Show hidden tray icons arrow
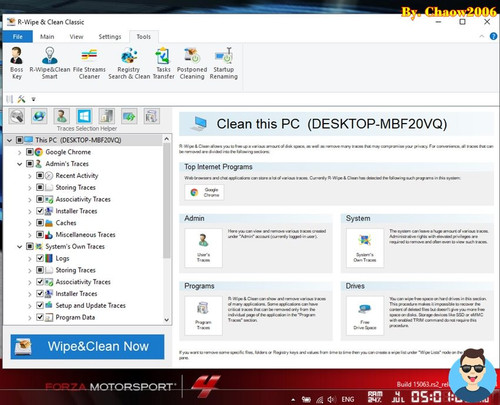Image resolution: width=500 pixels, height=405 pixels. (293, 399)
